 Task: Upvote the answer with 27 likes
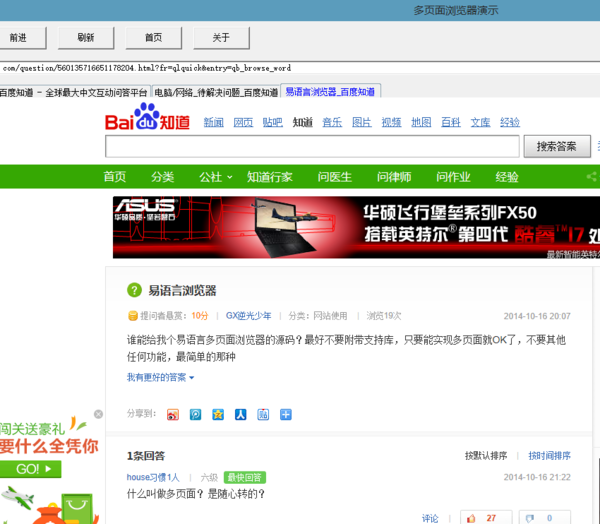click(486, 518)
